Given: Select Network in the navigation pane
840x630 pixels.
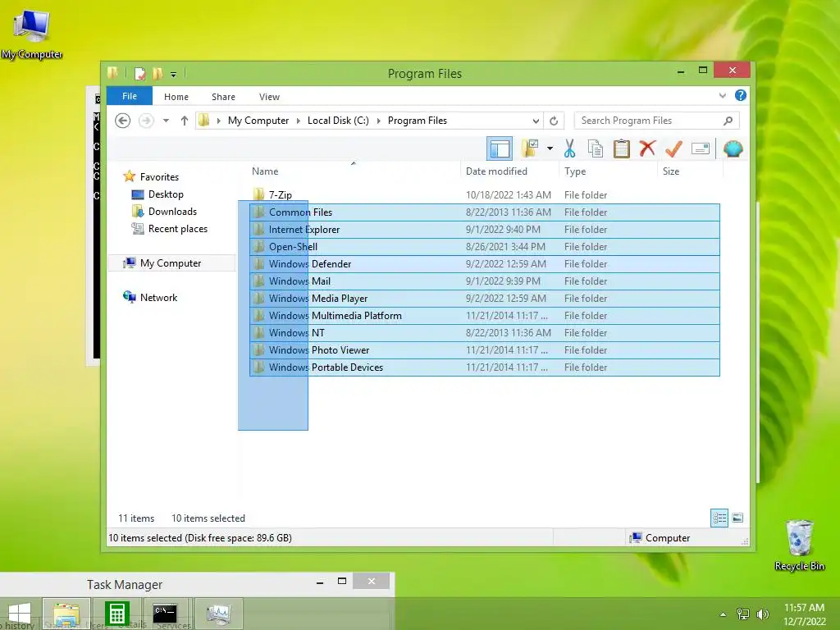Looking at the screenshot, I should (158, 297).
